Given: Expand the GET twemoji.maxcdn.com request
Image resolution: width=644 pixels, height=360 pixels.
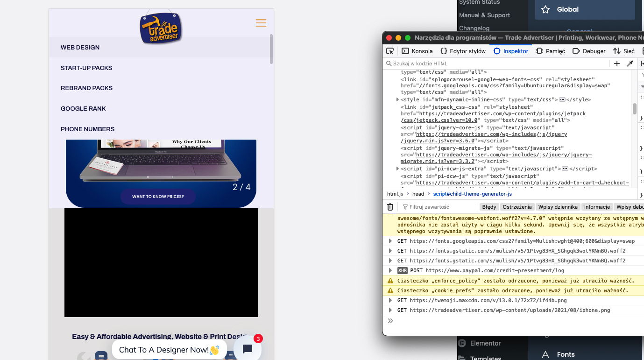Looking at the screenshot, I should pyautogui.click(x=390, y=300).
